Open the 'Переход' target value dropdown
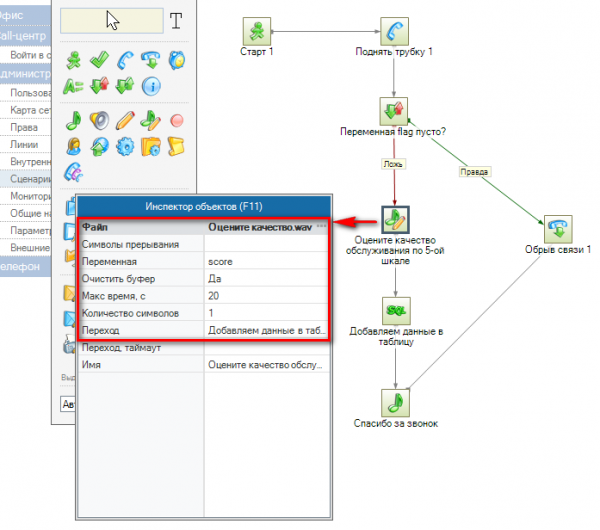The height and width of the screenshot is (530, 600). point(265,328)
